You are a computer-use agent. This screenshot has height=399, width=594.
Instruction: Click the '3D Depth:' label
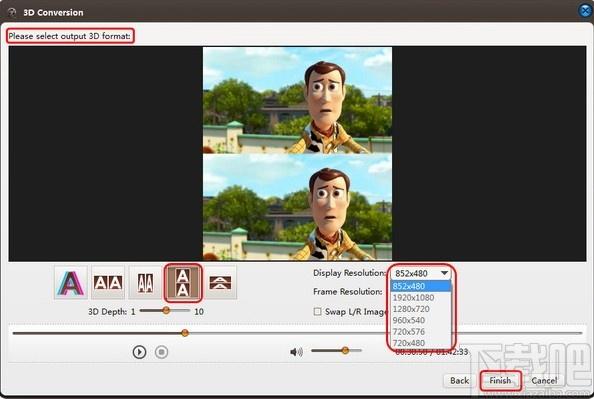(107, 311)
